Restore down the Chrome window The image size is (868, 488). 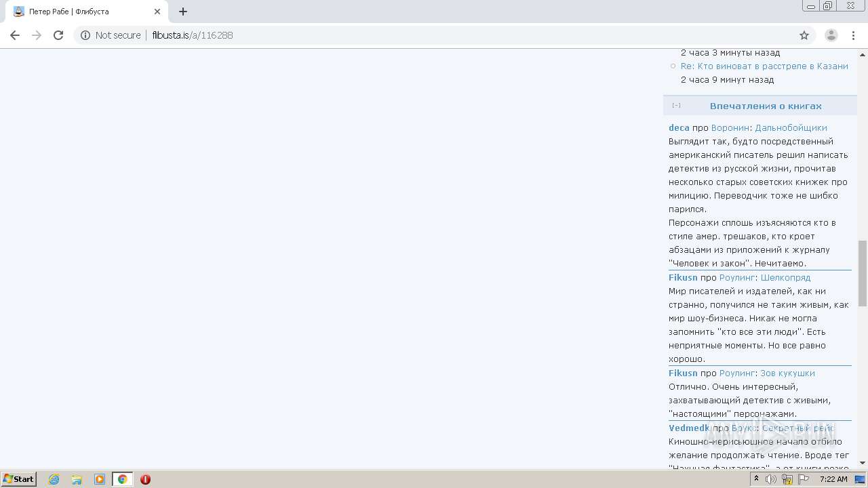(x=828, y=6)
